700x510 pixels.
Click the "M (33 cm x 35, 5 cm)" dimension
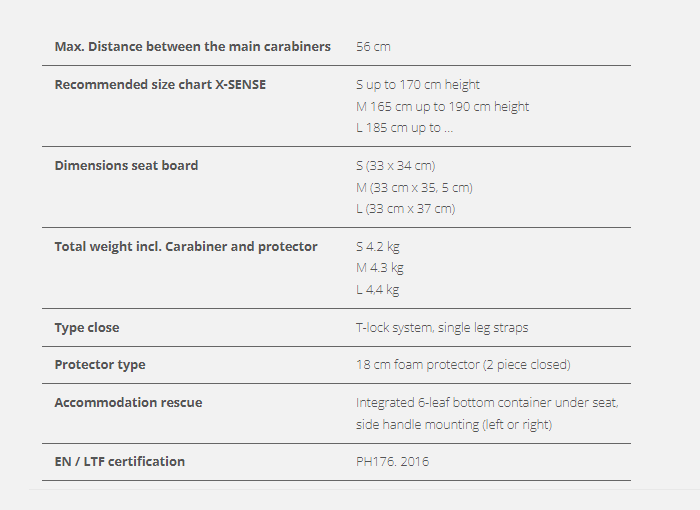coord(414,187)
